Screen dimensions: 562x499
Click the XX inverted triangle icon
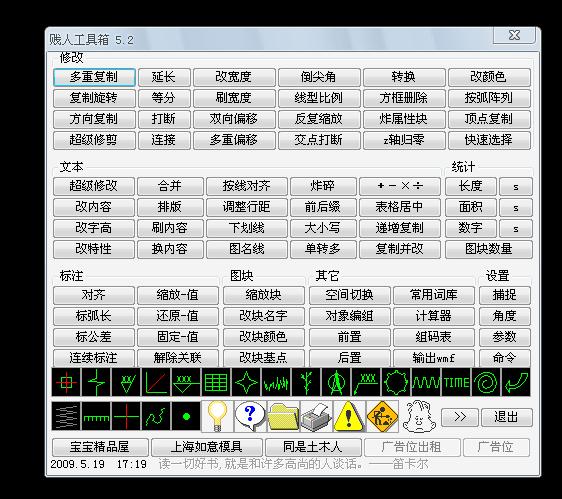pyautogui.click(x=126, y=382)
